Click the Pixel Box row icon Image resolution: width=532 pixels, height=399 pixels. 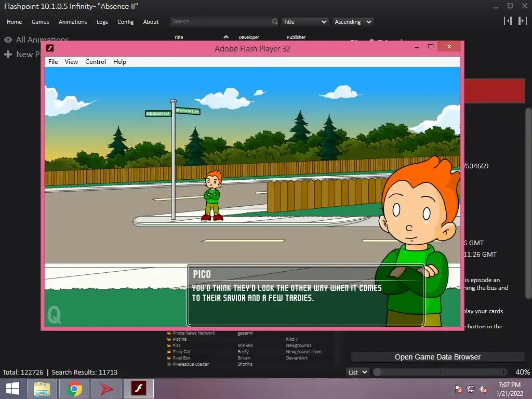tap(169, 357)
